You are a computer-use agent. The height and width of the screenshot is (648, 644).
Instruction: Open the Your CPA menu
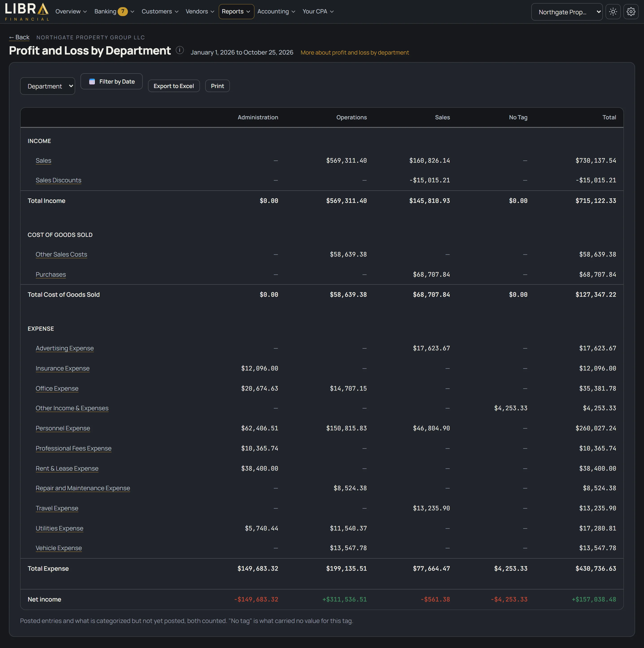tap(318, 11)
